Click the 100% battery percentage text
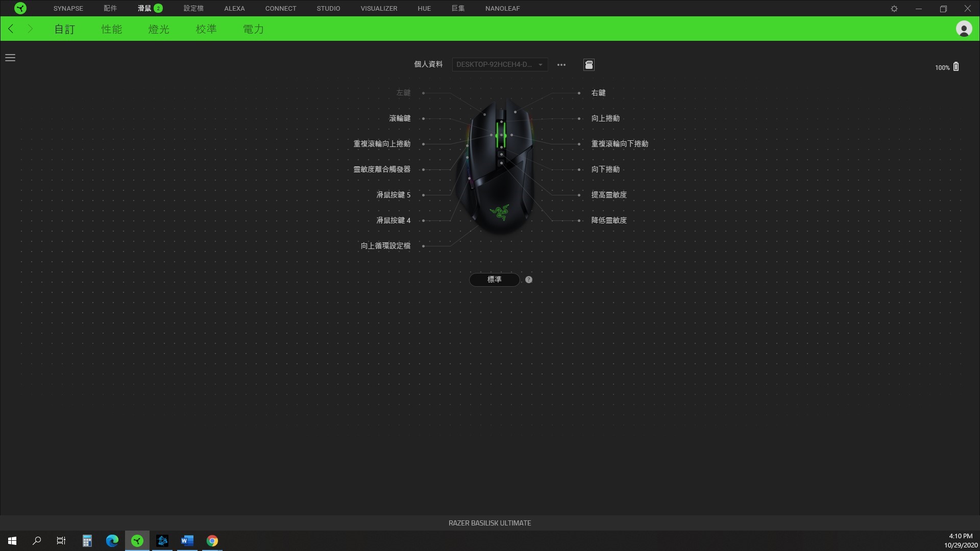 tap(942, 68)
